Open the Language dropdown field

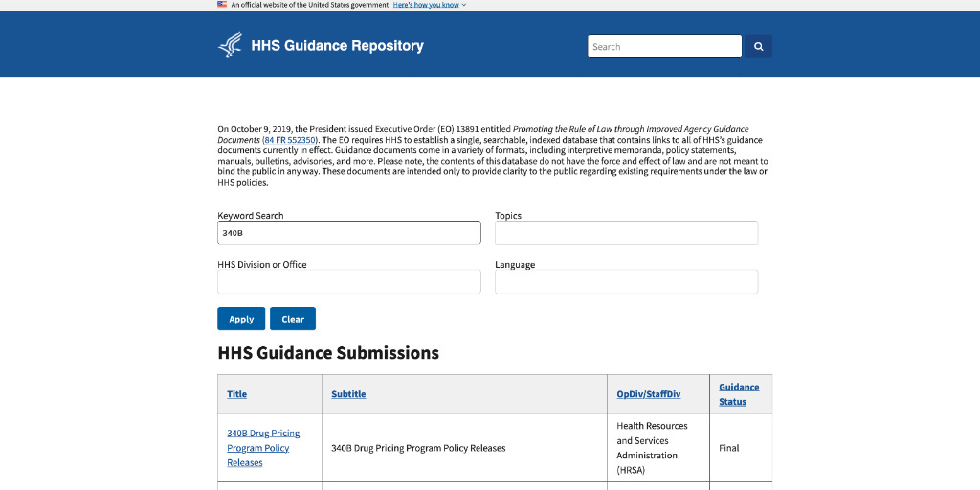click(x=626, y=282)
